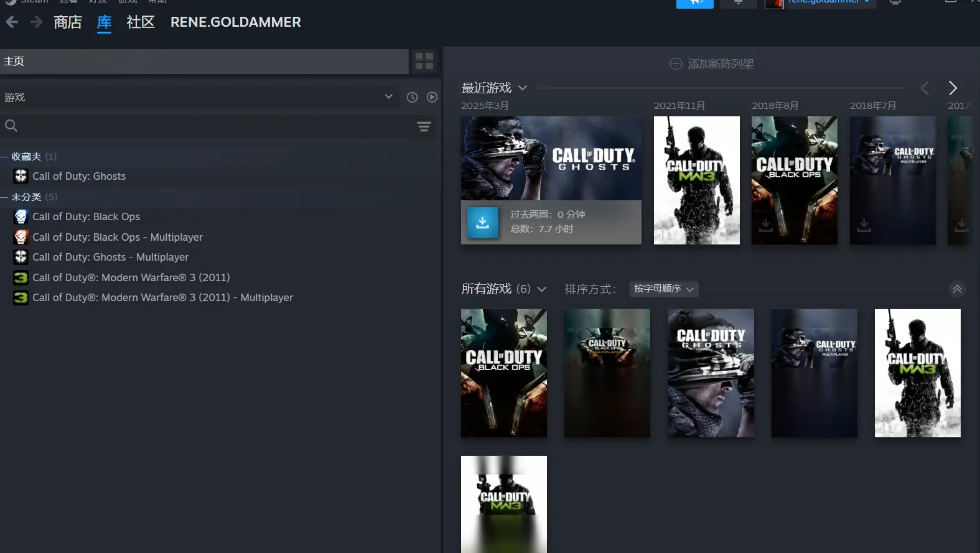Collapse the 收藏夹 favorites category
This screenshot has height=553, width=980.
[x=4, y=157]
